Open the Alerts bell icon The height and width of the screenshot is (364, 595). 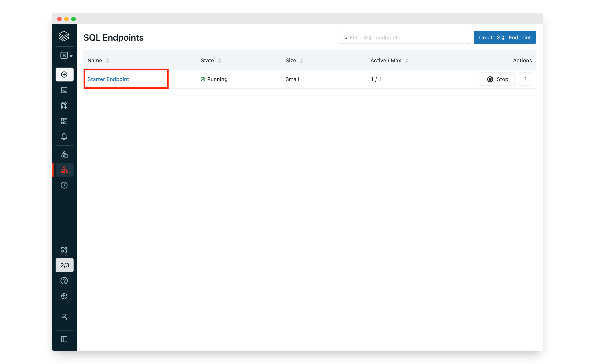(x=64, y=137)
